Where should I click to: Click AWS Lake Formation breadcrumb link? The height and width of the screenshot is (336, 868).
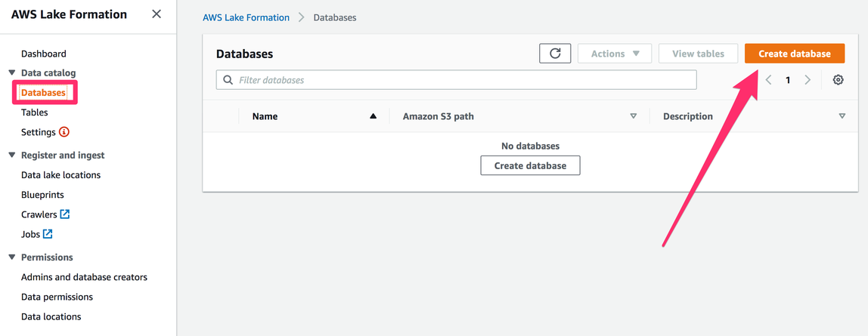pyautogui.click(x=246, y=17)
